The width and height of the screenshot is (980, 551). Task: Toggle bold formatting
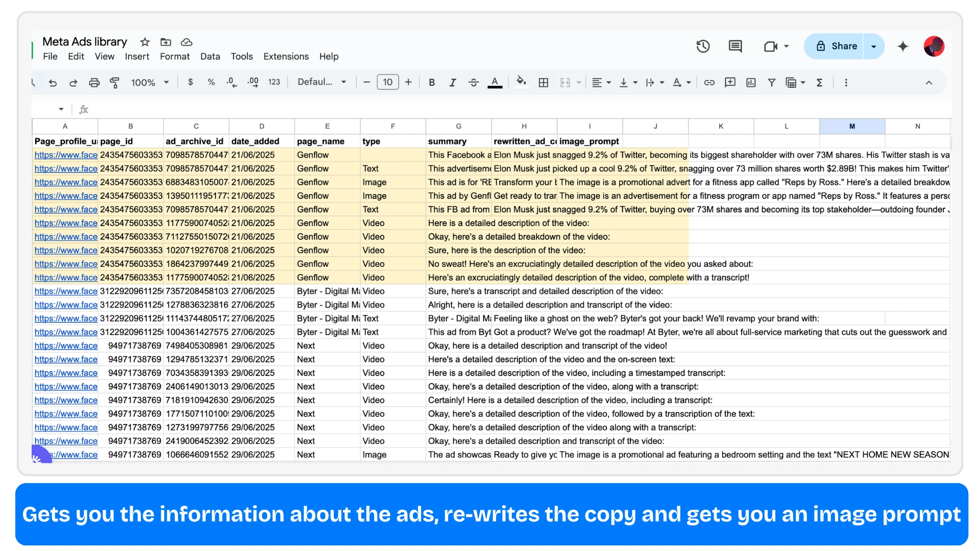(432, 83)
